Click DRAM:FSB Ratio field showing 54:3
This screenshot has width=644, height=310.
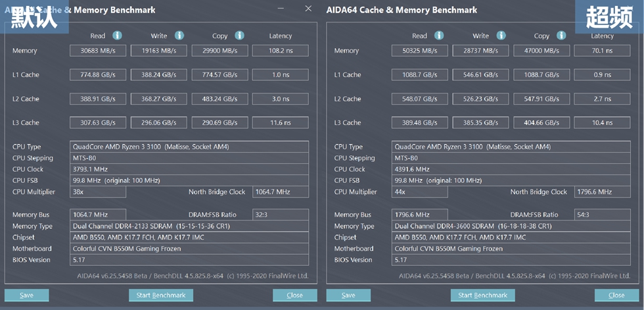(x=602, y=215)
